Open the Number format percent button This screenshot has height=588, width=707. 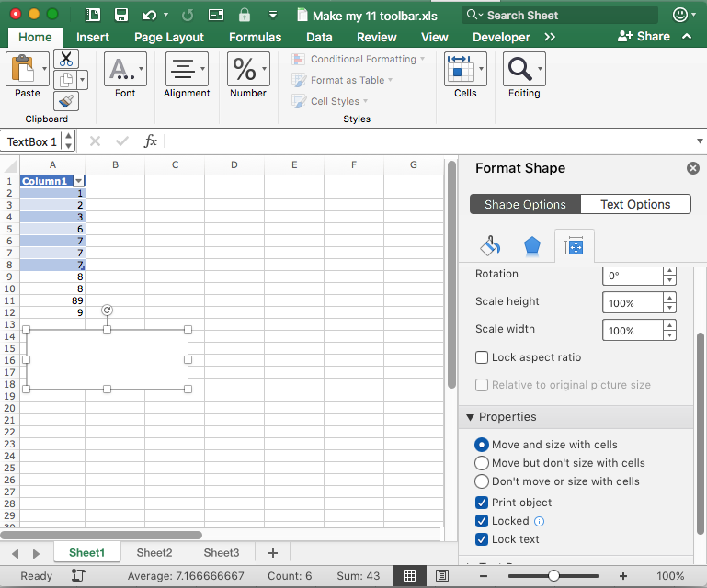point(248,69)
